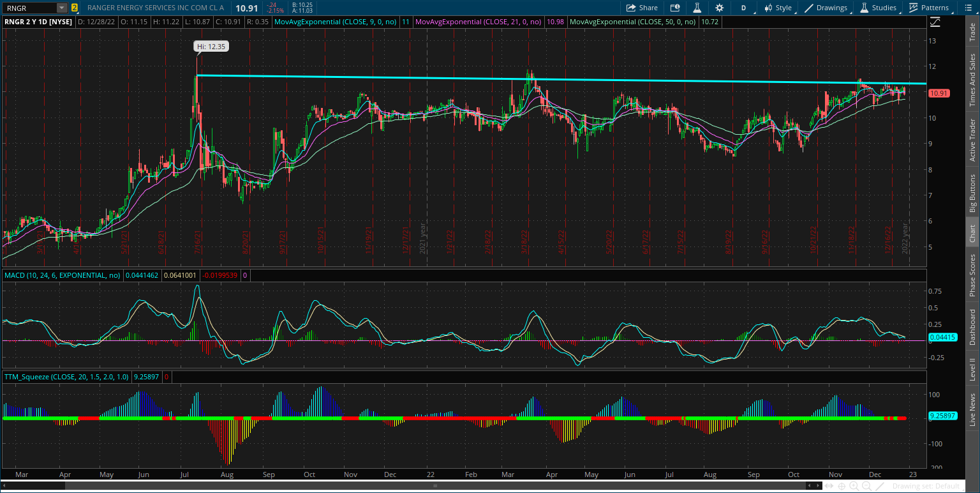Screen dimensions: 980x493
Task: Open the Patterns menu
Action: pos(930,8)
